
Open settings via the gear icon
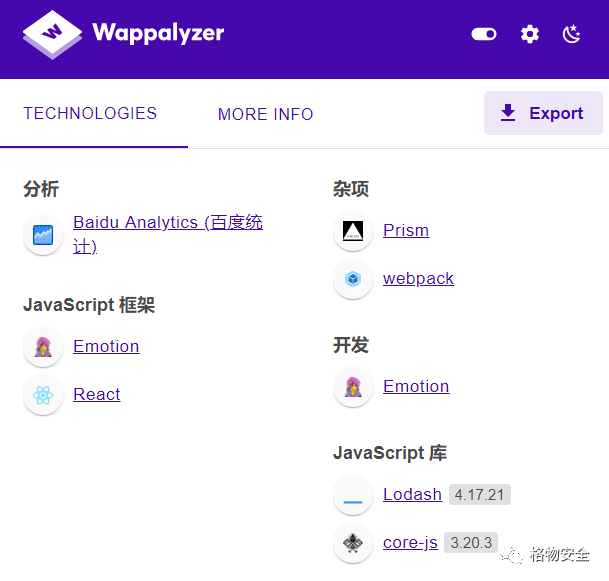click(530, 34)
